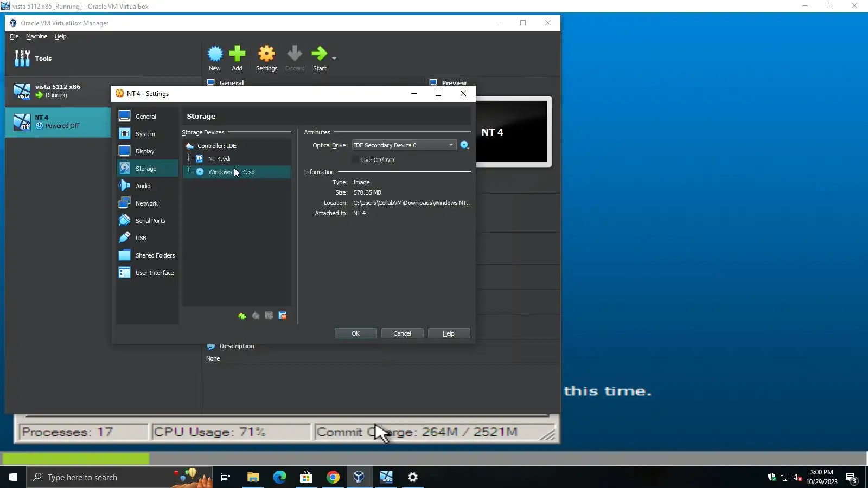Click the remove storage controller icon
The width and height of the screenshot is (868, 488).
256,316
